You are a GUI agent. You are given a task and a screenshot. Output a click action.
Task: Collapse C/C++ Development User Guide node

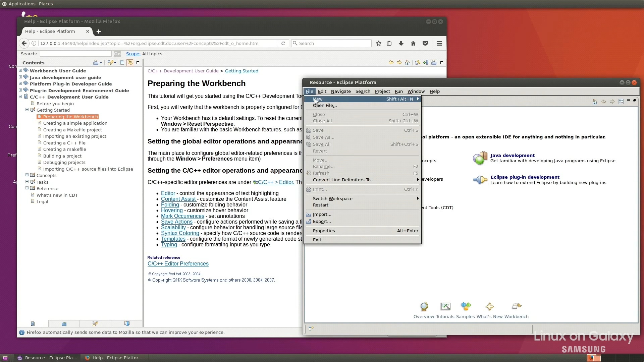point(20,97)
